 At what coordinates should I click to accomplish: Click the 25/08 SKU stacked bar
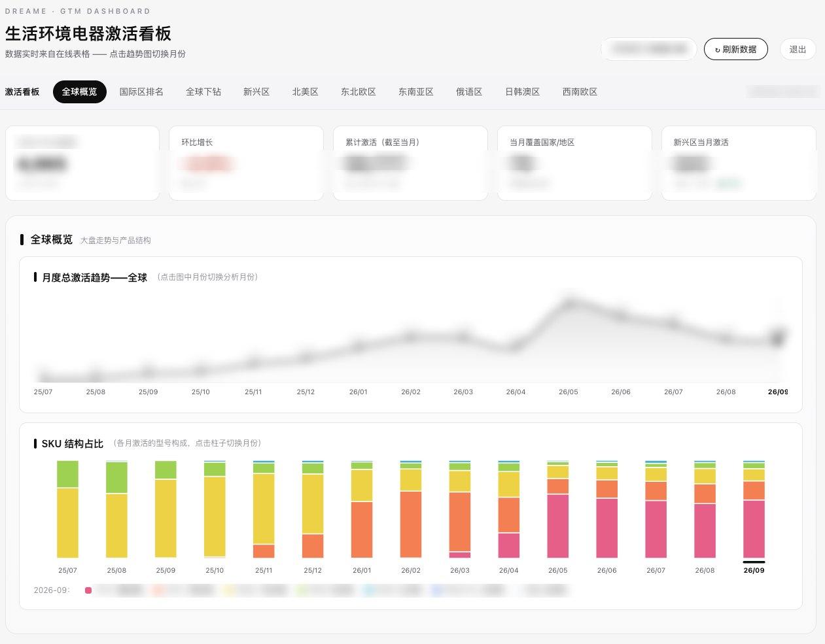coord(116,509)
